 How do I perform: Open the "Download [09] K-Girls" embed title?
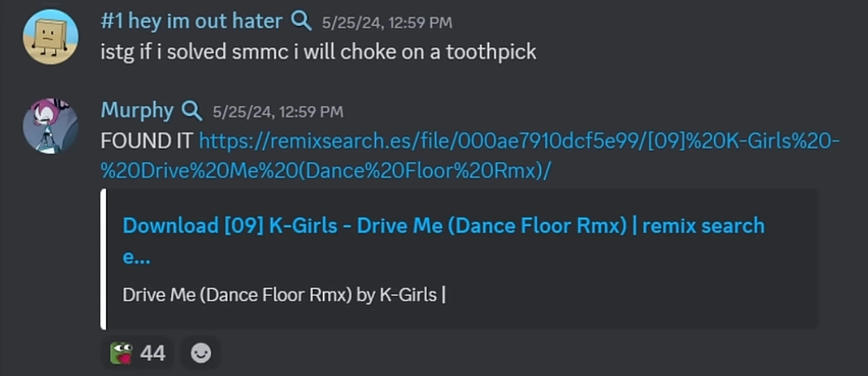tap(443, 226)
